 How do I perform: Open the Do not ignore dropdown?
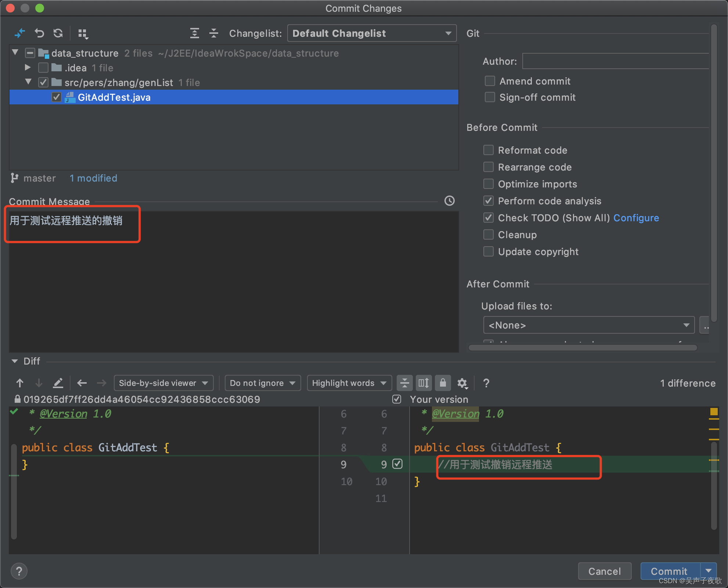coord(263,383)
